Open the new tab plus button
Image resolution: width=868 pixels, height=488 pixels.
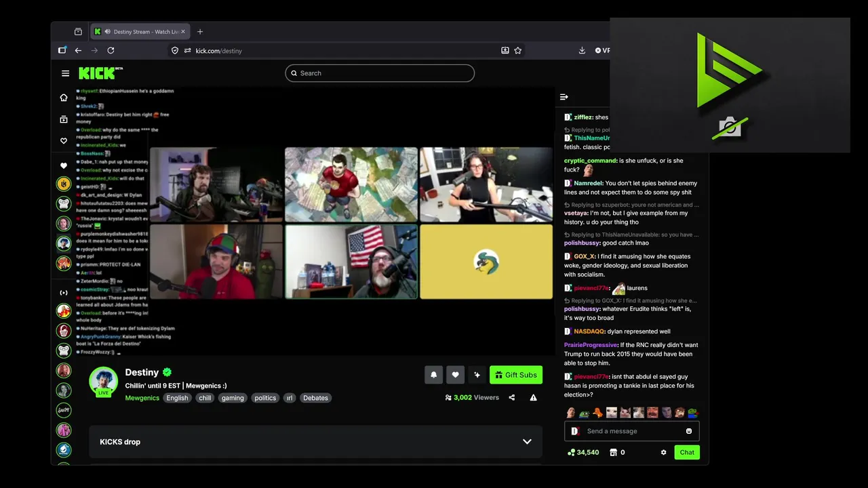click(200, 32)
